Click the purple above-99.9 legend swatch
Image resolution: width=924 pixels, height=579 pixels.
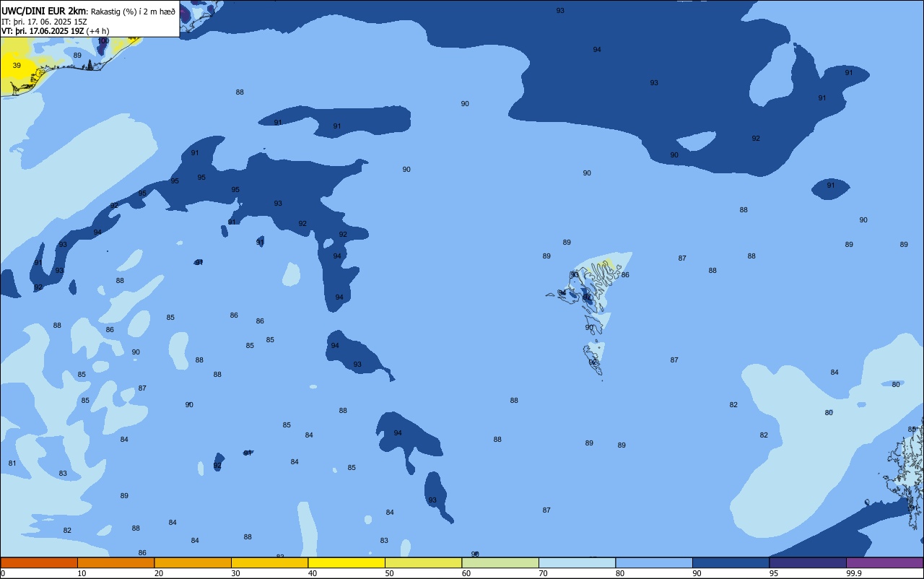tap(884, 562)
